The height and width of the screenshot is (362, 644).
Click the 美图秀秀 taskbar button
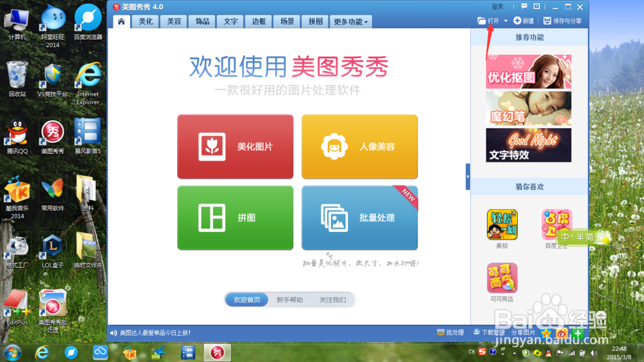(217, 353)
